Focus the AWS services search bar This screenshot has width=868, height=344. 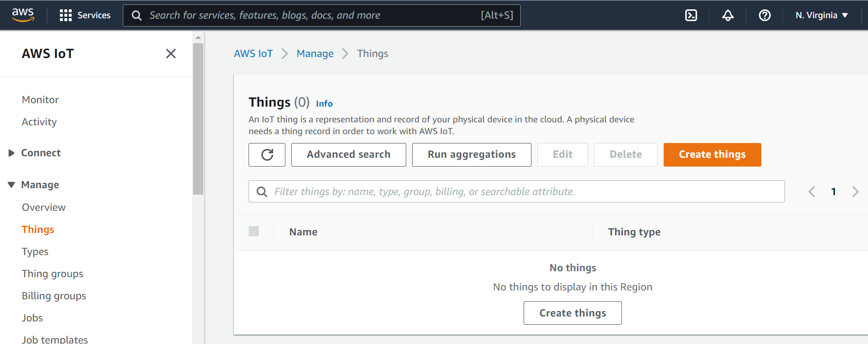(322, 15)
